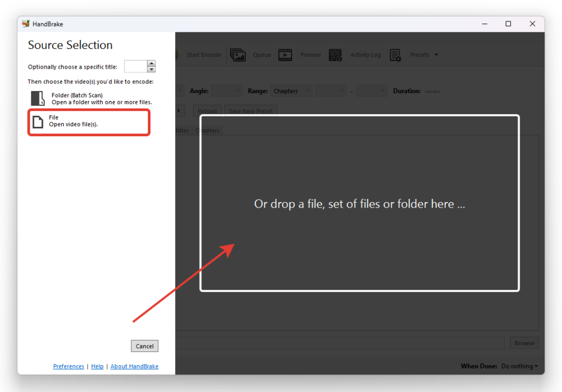The width and height of the screenshot is (562, 392).
Task: Click the HandBrake logo in the title bar
Action: 26,24
